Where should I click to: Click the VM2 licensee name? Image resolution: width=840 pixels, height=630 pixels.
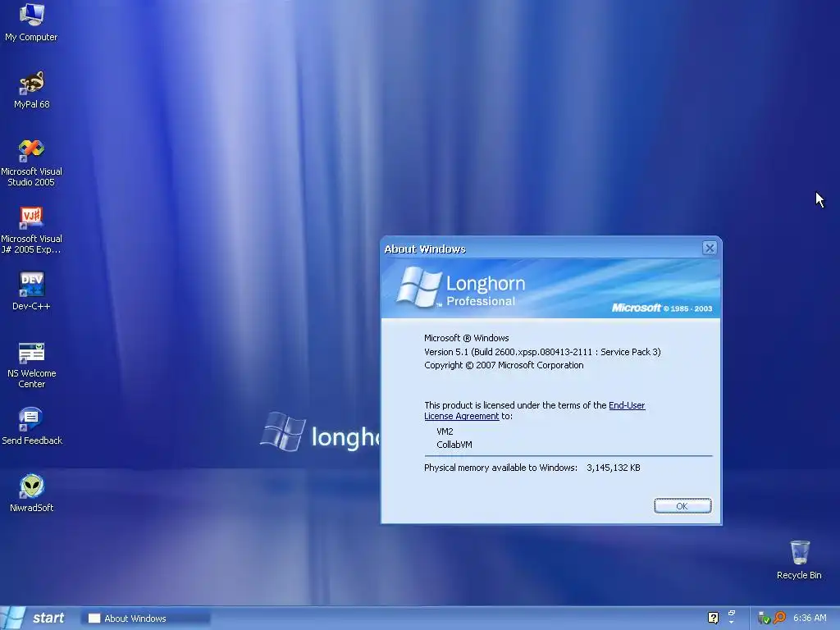[x=445, y=431]
